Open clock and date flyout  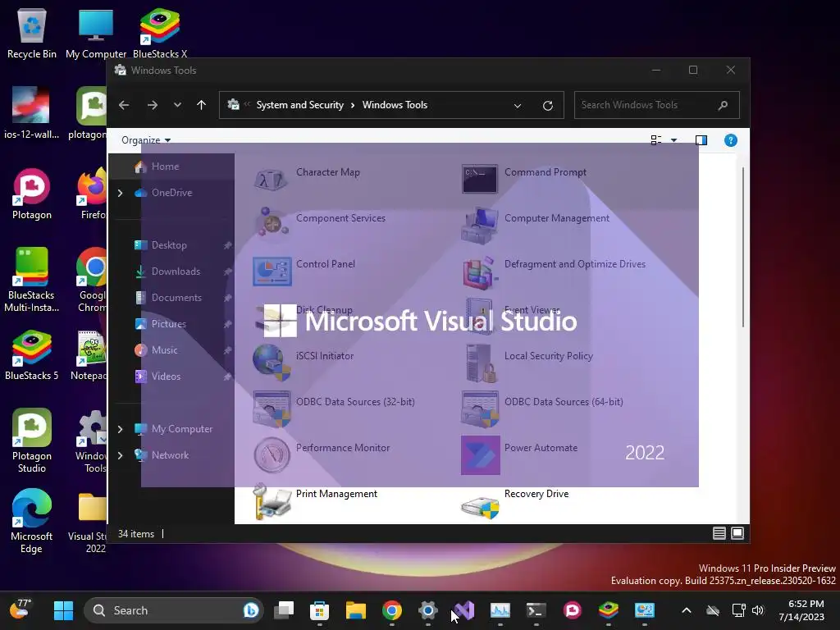pos(802,610)
